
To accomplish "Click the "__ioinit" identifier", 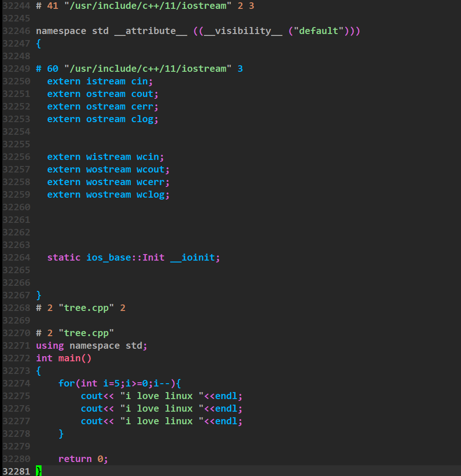I will 193,258.
